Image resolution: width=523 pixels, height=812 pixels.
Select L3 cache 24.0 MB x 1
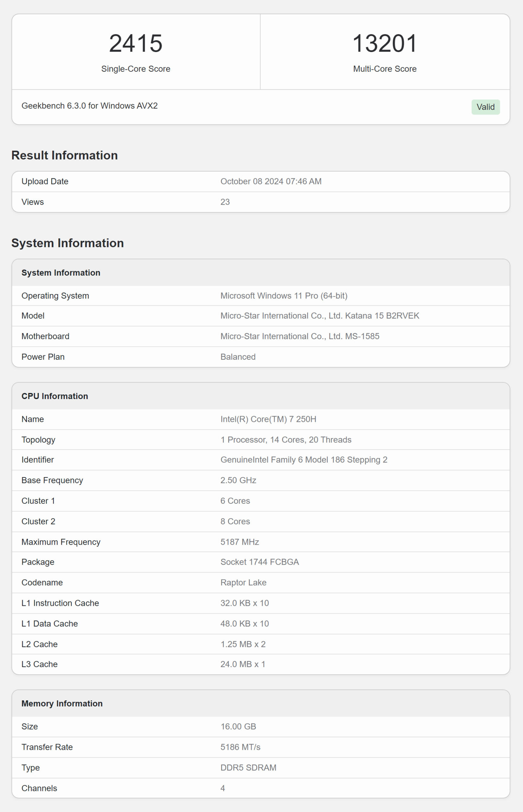pos(242,664)
